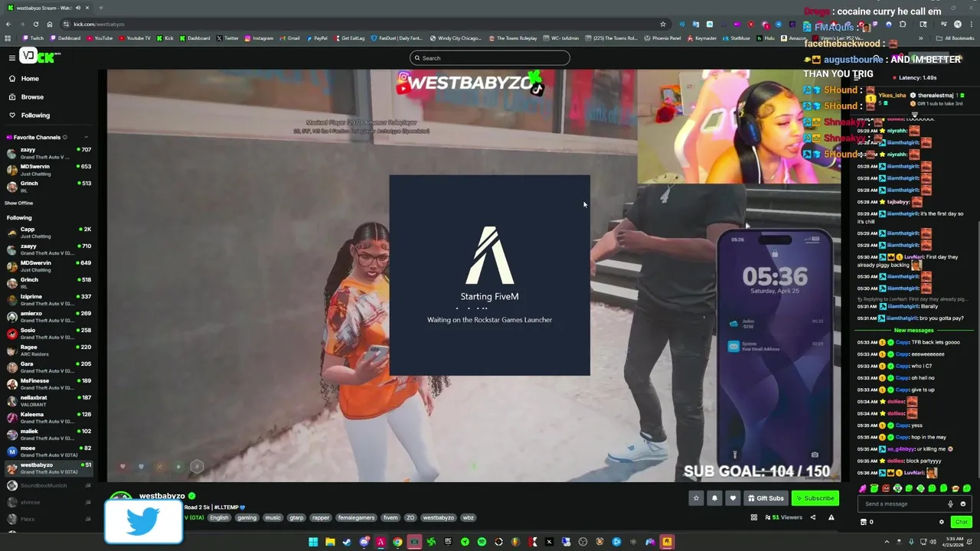980x551 pixels.
Task: Click the gtarp tag
Action: (x=296, y=517)
